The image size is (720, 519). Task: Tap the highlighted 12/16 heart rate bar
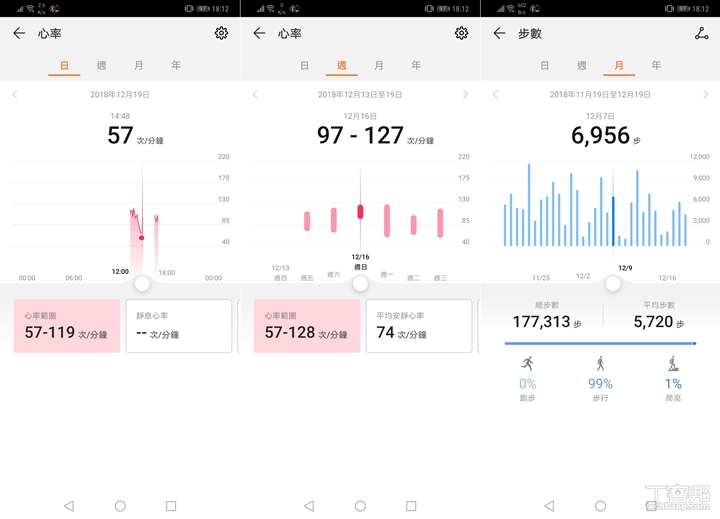tap(360, 212)
